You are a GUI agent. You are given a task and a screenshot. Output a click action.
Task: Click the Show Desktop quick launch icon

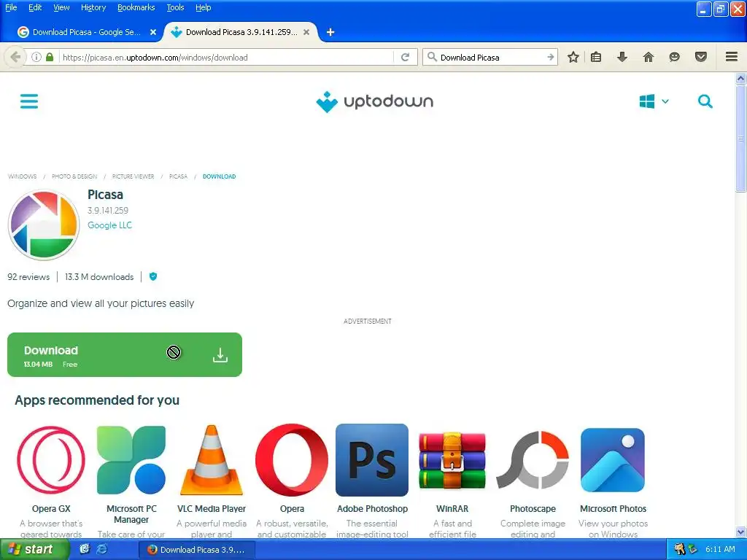[85, 549]
